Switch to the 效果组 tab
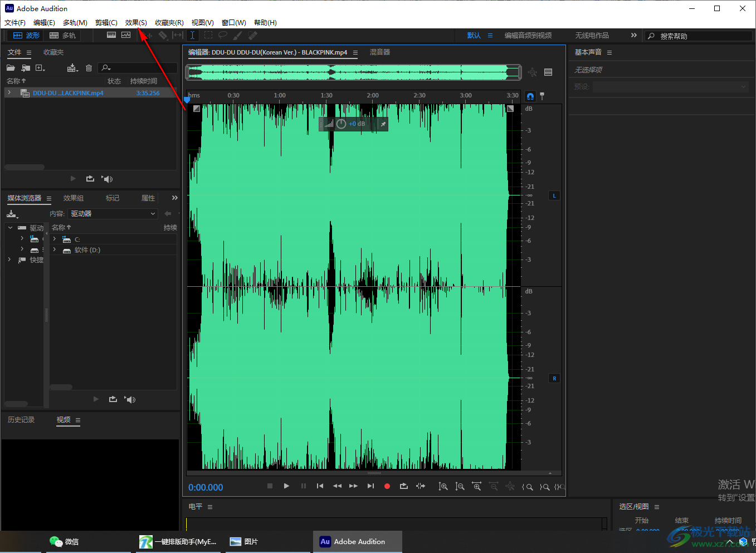The image size is (756, 553). (x=74, y=198)
